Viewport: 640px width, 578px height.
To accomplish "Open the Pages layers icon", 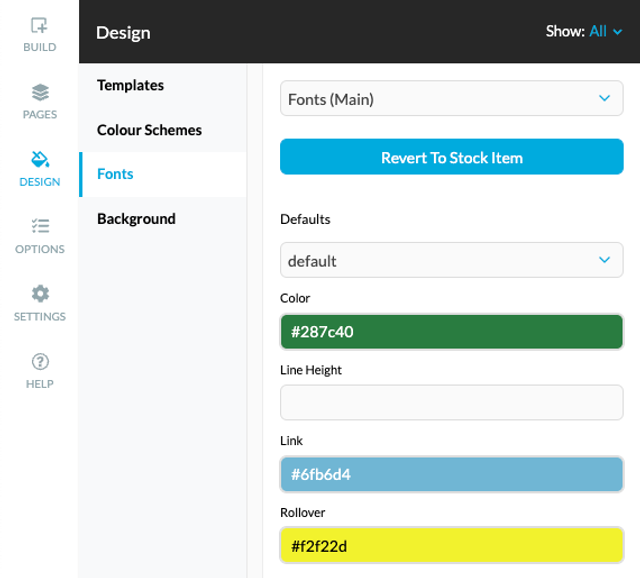I will [x=40, y=92].
